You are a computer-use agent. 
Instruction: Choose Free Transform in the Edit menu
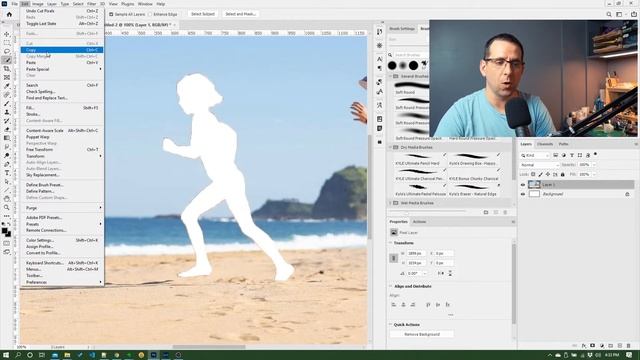point(62,150)
